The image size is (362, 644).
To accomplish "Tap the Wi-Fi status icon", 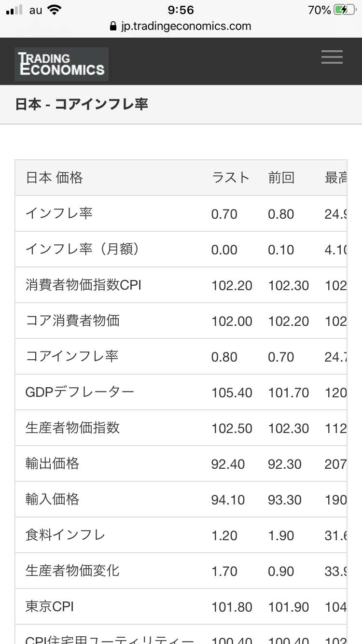I will (55, 10).
